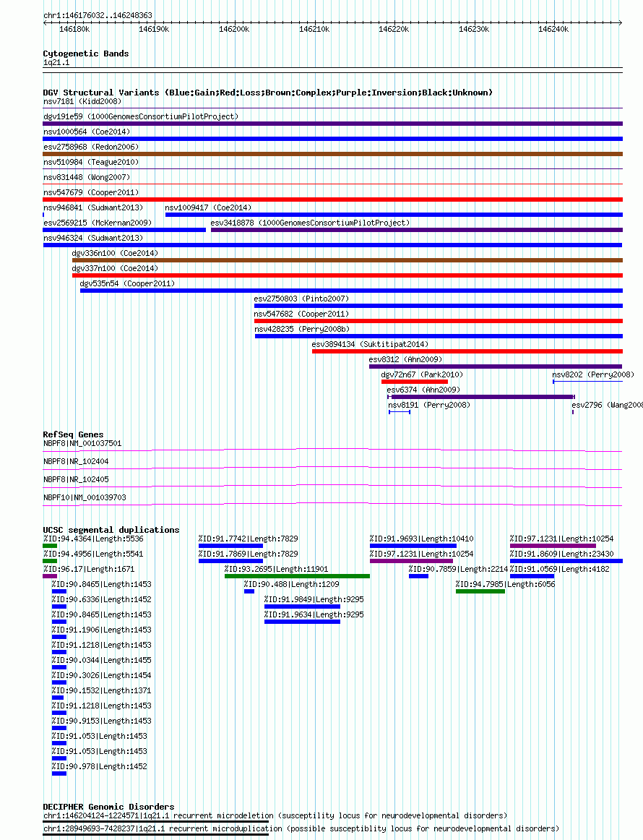Open the UCSC segmental duplications track title
Image resolution: width=643 pixels, height=840 pixels.
111,530
